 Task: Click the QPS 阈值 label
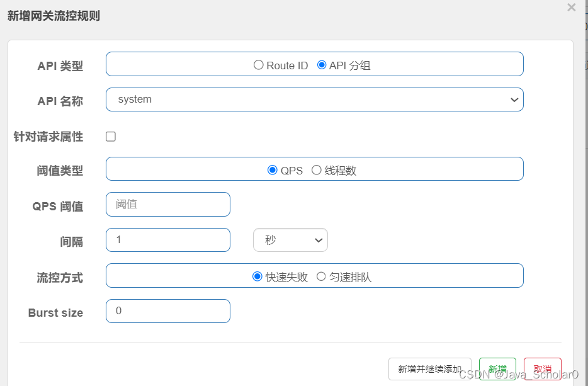[58, 206]
